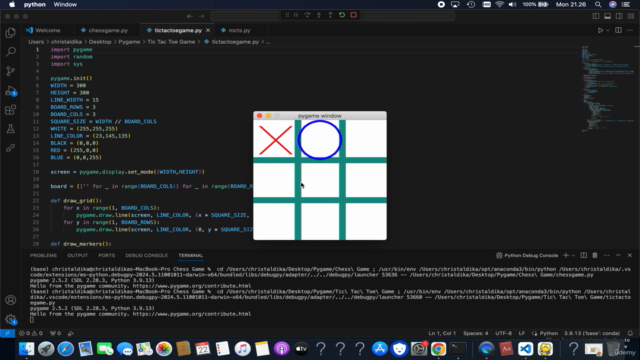This screenshot has width=640, height=360.
Task: Open the Remote Window button in status bar
Action: tap(7, 333)
